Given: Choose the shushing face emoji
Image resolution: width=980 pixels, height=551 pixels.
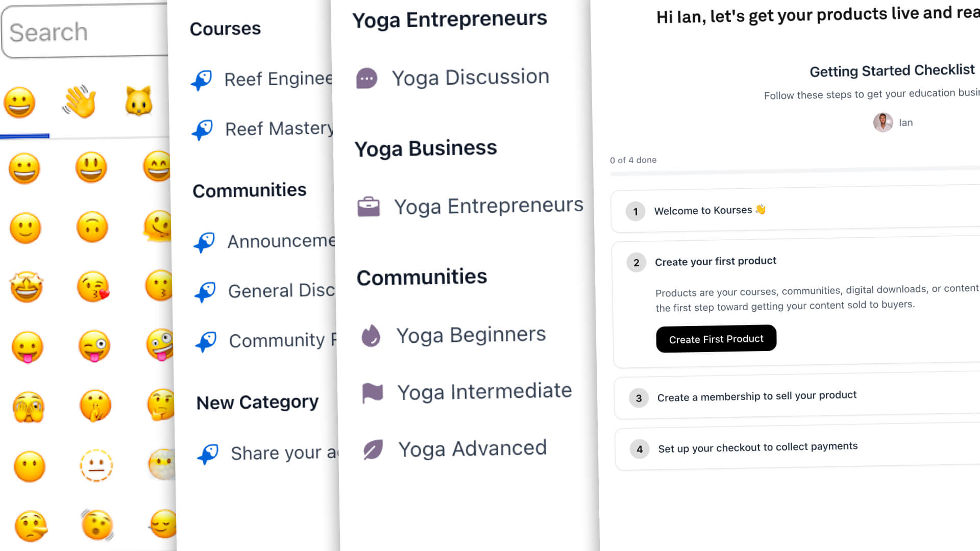Looking at the screenshot, I should tap(95, 406).
